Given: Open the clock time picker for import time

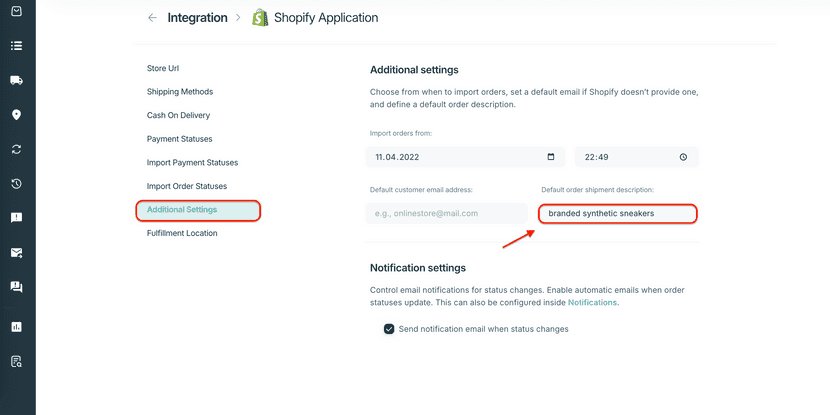Looking at the screenshot, I should pos(683,157).
